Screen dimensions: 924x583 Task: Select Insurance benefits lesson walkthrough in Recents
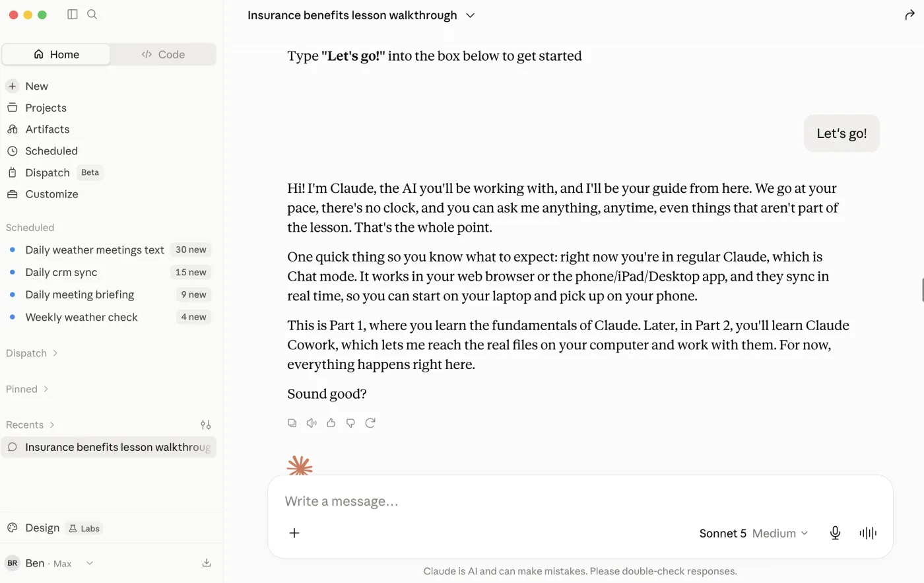tap(109, 448)
